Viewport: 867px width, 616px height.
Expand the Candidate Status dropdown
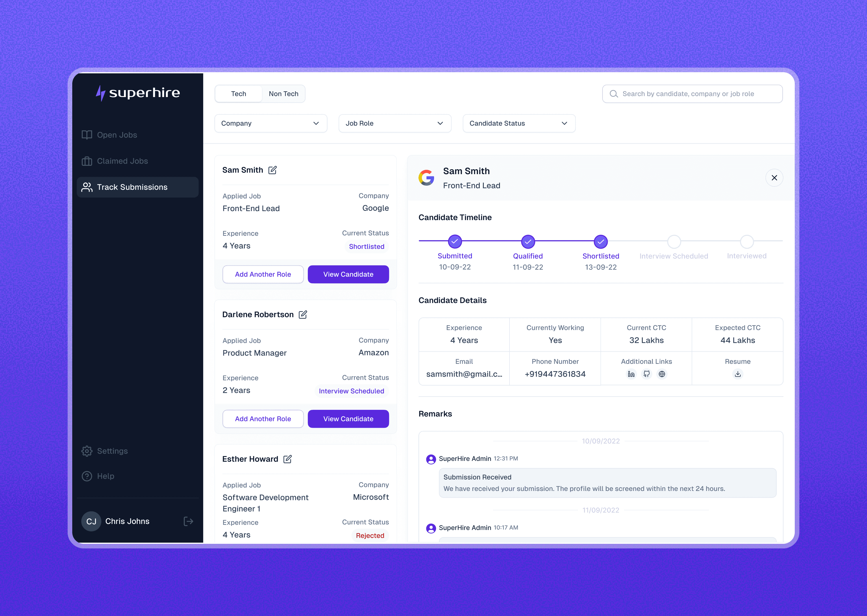518,123
